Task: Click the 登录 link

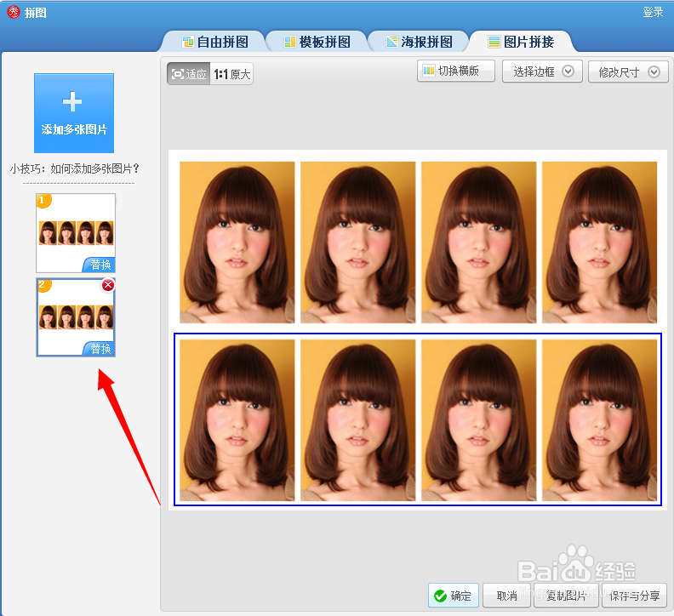Action: (x=653, y=12)
